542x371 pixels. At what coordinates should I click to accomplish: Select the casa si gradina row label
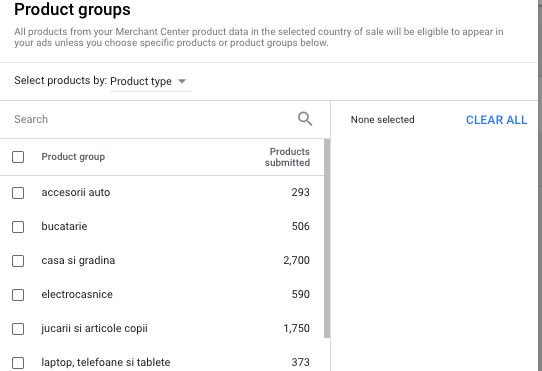click(78, 260)
